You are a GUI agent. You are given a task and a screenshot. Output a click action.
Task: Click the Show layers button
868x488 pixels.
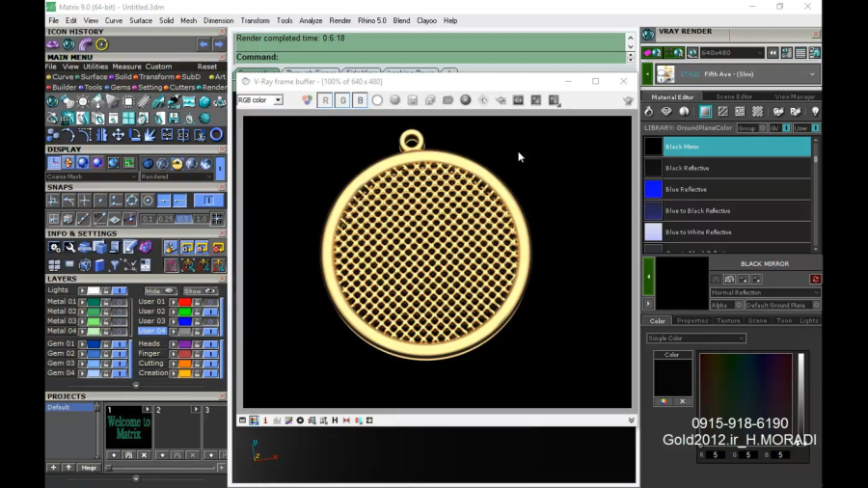pyautogui.click(x=200, y=291)
